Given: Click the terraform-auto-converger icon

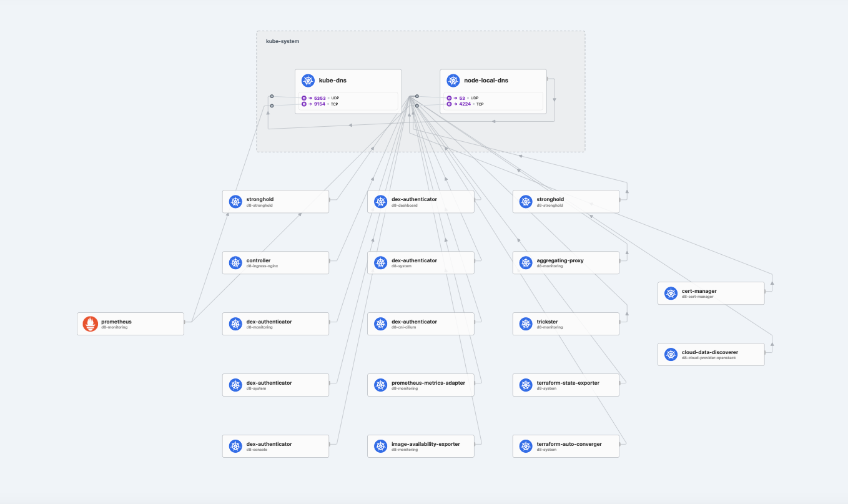Looking at the screenshot, I should 526,447.
